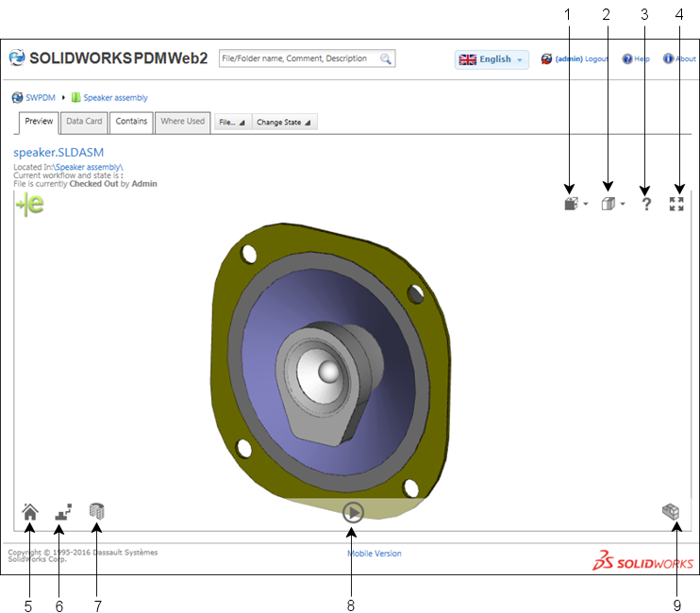The width and height of the screenshot is (700, 613).
Task: Open the File... dropdown menu
Action: click(233, 122)
